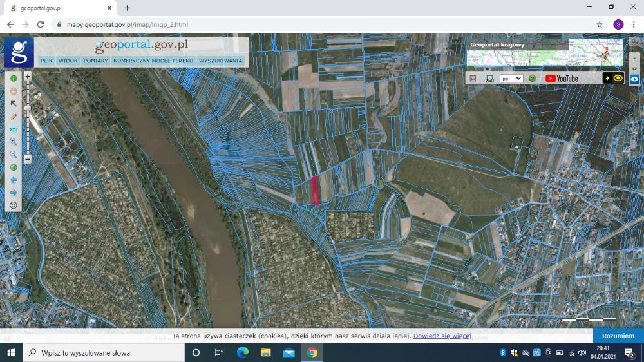Go to next map view arrow
Screen dimensions: 644x362
[14, 193]
